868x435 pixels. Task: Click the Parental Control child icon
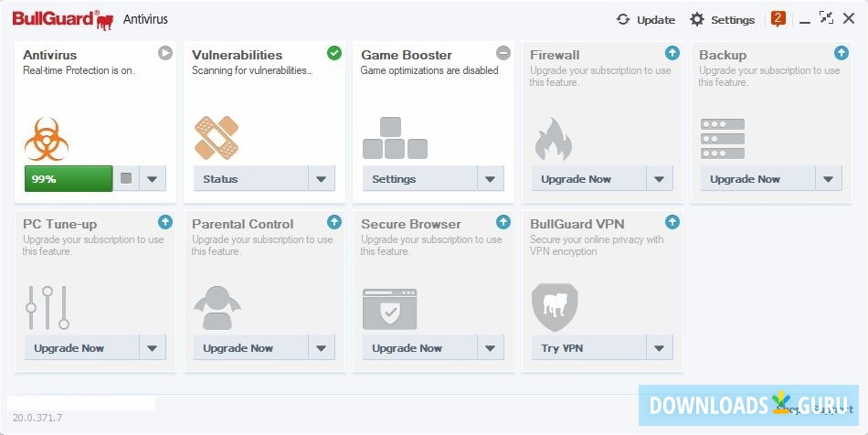click(217, 307)
